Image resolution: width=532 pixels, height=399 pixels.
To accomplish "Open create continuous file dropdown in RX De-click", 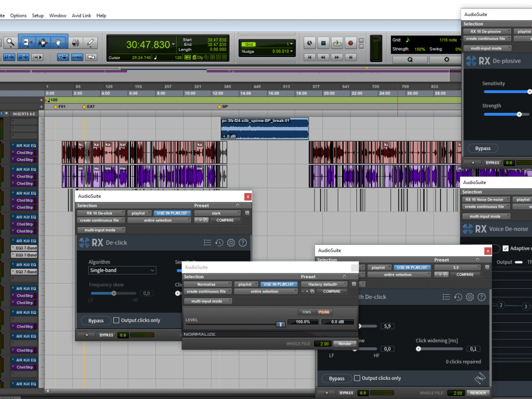I will 101,220.
